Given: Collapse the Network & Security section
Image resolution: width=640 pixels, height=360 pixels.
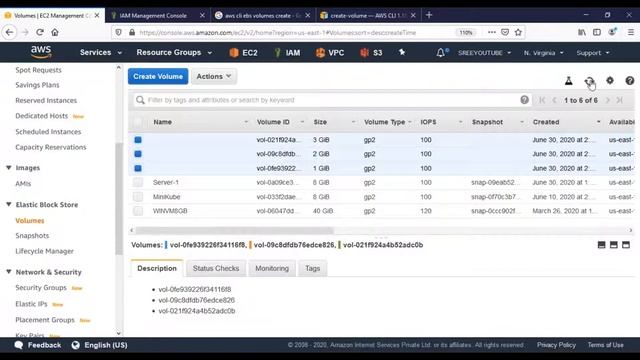Looking at the screenshot, I should click(9, 271).
